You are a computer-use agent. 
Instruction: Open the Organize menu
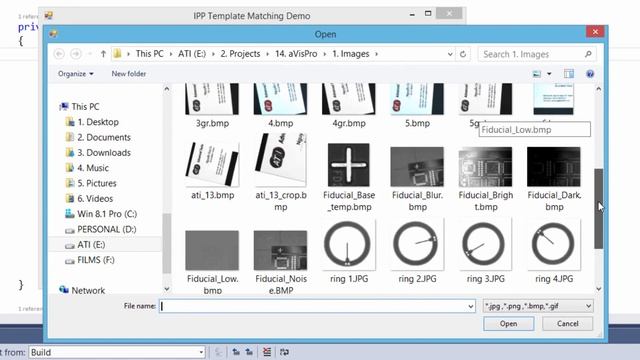tap(76, 74)
